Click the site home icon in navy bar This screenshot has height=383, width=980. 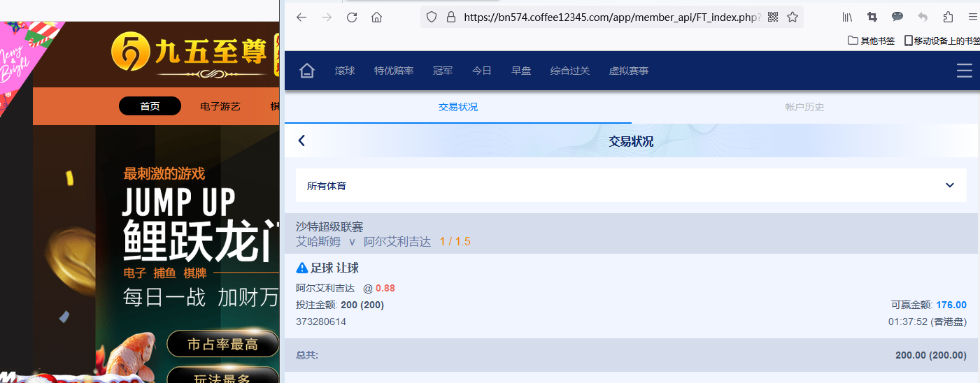pyautogui.click(x=306, y=71)
